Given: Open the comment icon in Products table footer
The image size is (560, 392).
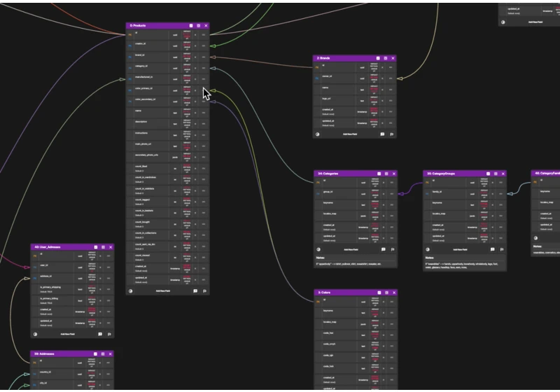Looking at the screenshot, I should [x=195, y=291].
